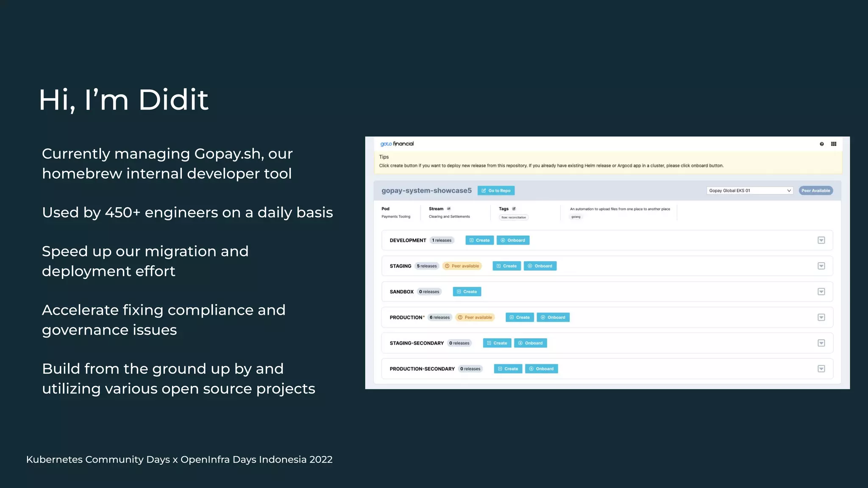Click Peer available warning badge in Staging
868x488 pixels.
(462, 266)
